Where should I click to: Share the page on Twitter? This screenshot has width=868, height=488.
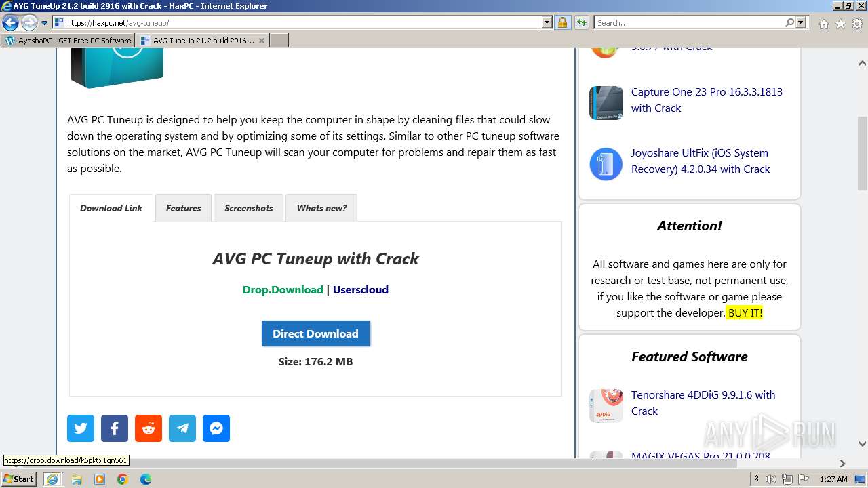pyautogui.click(x=81, y=428)
